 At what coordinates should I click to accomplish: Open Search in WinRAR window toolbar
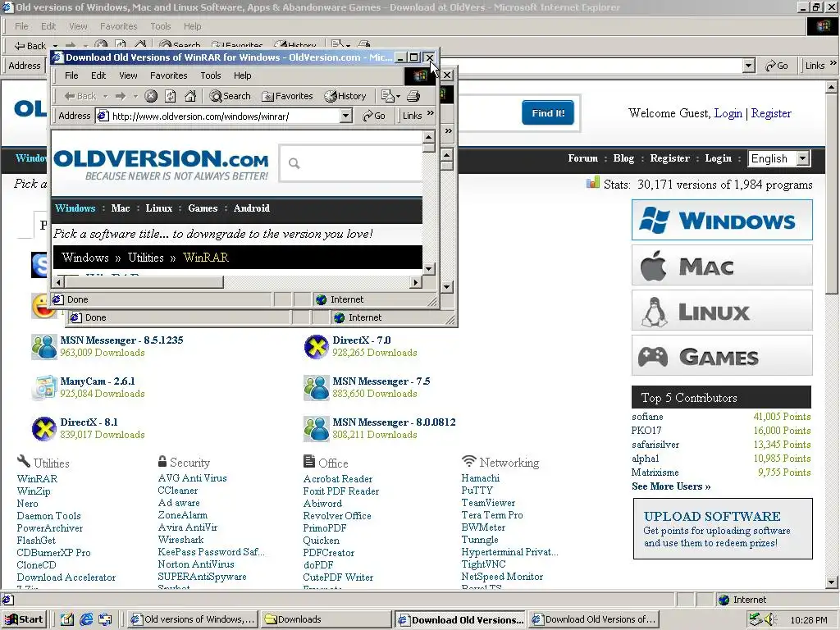(231, 96)
